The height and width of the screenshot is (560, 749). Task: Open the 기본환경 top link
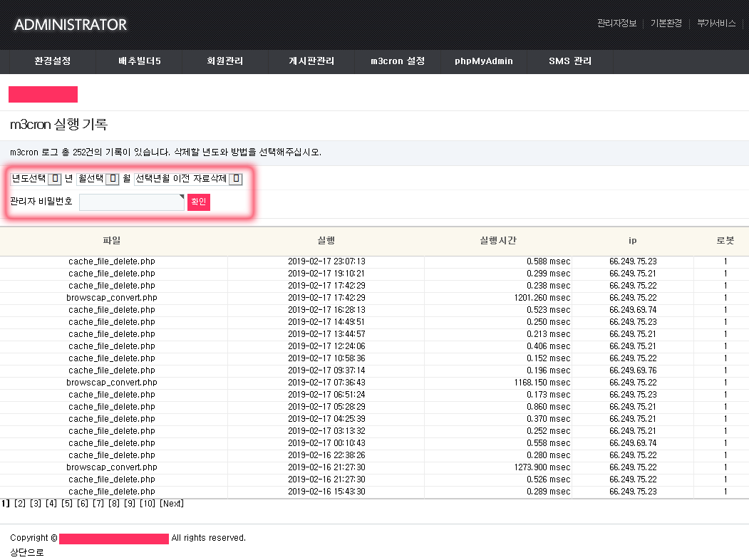pyautogui.click(x=666, y=24)
